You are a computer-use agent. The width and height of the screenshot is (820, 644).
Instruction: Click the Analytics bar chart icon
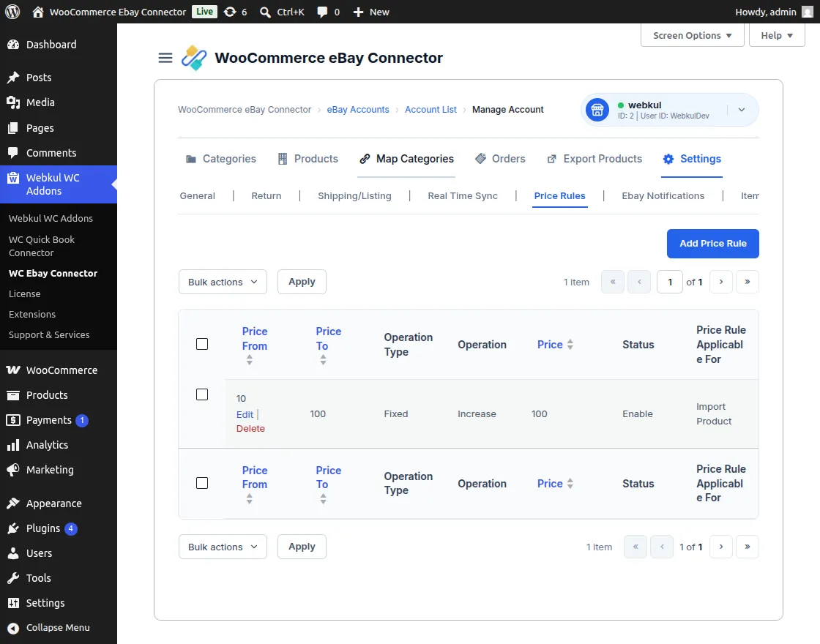pos(13,445)
